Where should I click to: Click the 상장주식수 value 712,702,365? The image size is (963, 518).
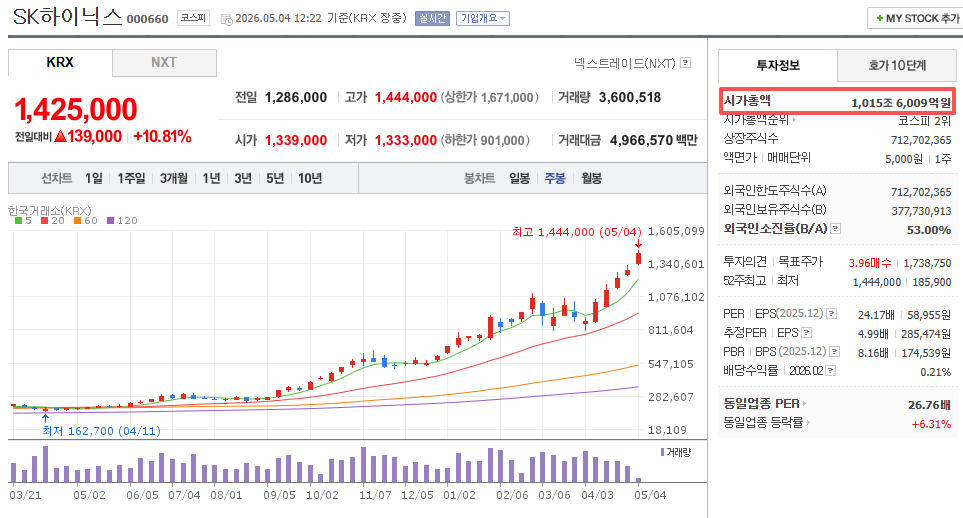(921, 140)
